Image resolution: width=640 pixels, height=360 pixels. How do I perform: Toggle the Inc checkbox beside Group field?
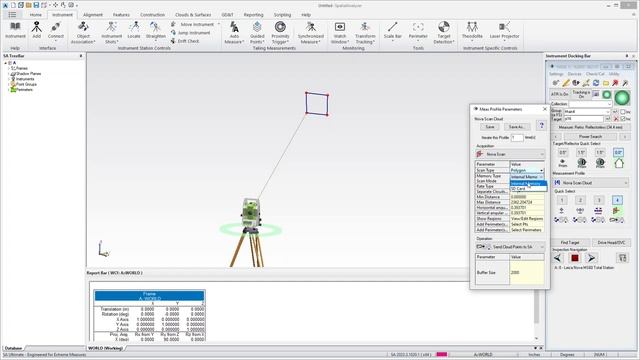(x=623, y=112)
